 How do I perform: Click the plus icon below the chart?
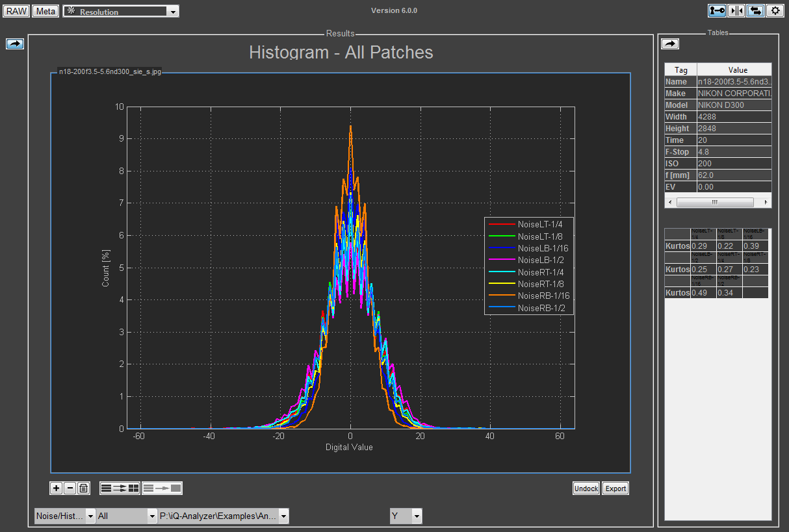pyautogui.click(x=57, y=488)
